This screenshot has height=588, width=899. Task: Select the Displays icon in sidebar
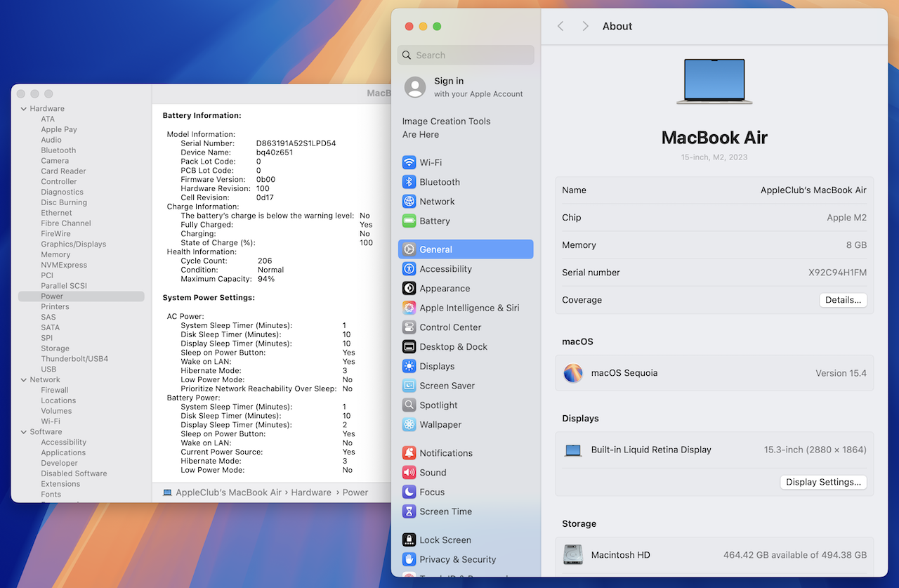coord(409,366)
